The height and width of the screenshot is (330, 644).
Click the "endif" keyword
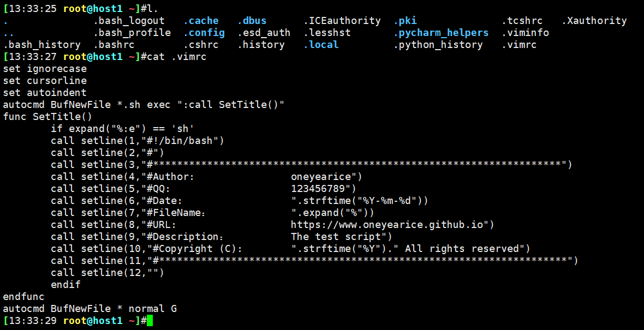click(x=65, y=285)
